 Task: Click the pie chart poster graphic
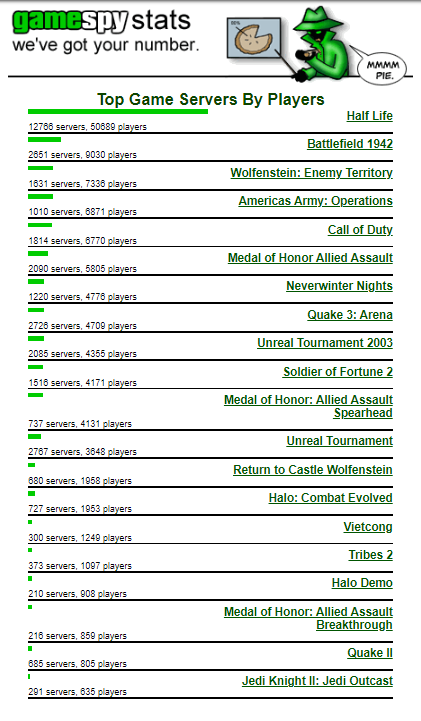pyautogui.click(x=254, y=38)
